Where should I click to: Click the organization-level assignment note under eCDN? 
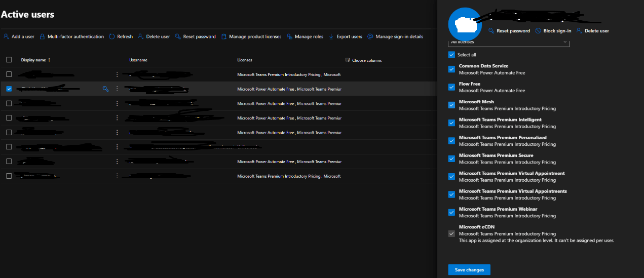pyautogui.click(x=537, y=241)
